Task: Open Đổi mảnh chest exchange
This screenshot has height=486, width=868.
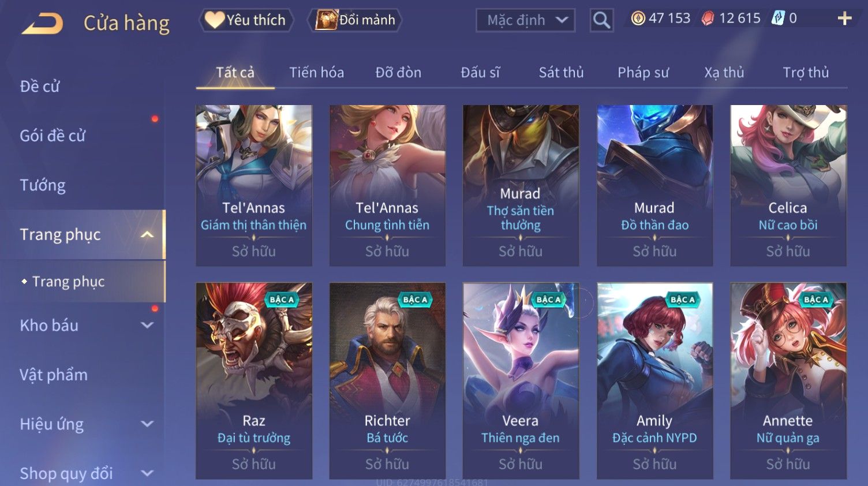Action: [354, 20]
